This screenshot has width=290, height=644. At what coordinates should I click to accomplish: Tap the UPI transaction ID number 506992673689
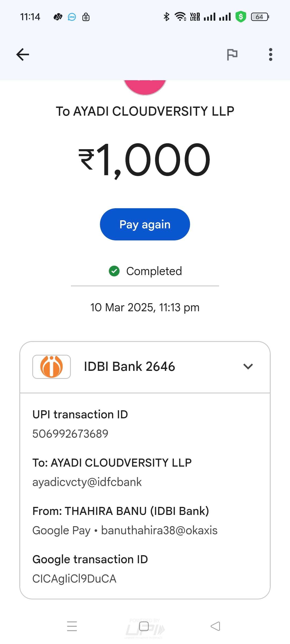(70, 434)
